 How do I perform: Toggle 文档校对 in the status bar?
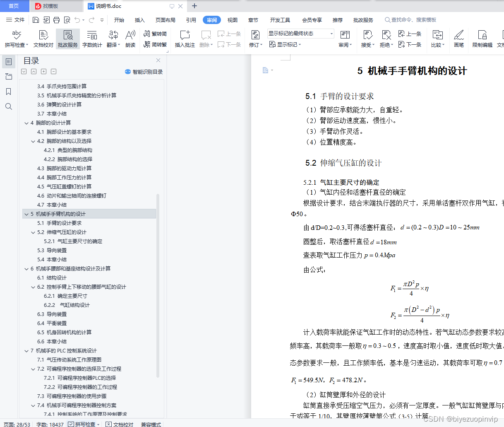coord(120,424)
